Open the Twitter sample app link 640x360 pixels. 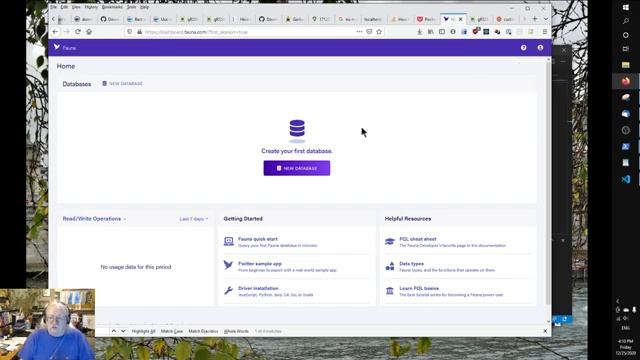tap(260, 264)
